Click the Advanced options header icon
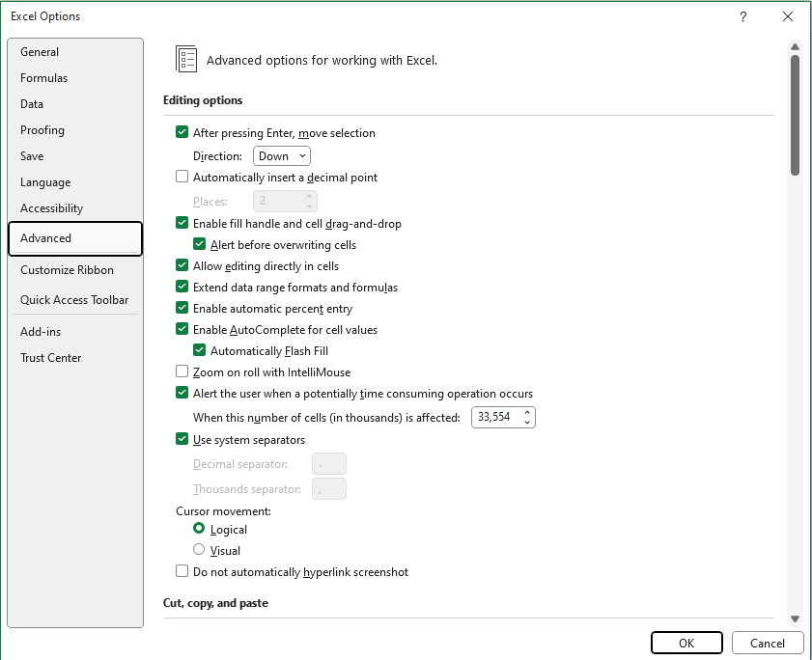812x660 pixels. pyautogui.click(x=186, y=59)
